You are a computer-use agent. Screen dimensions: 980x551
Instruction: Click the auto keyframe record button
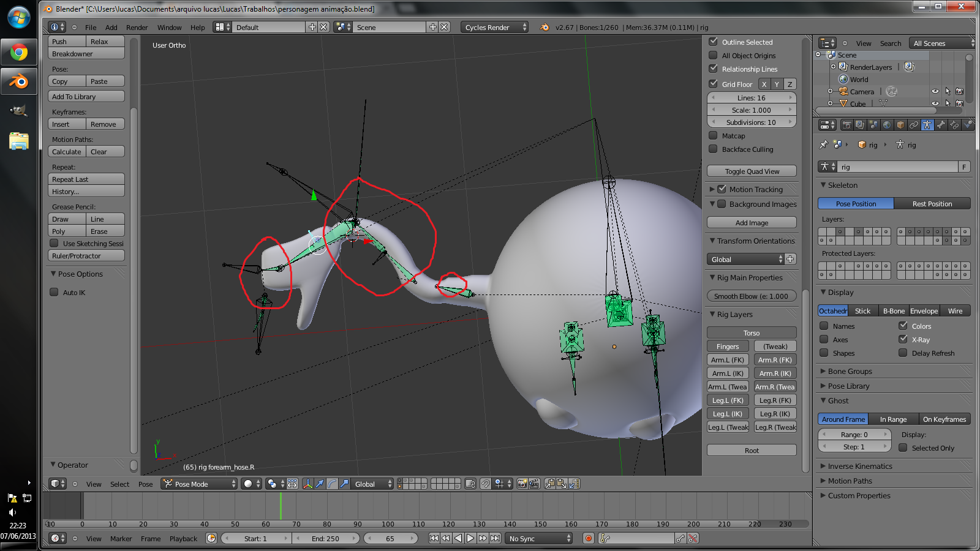coord(589,538)
